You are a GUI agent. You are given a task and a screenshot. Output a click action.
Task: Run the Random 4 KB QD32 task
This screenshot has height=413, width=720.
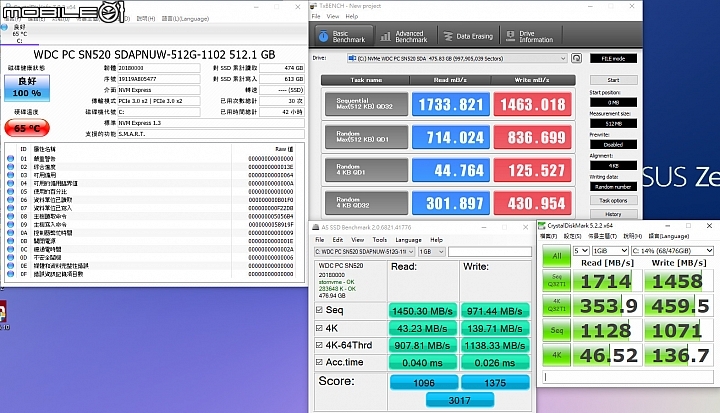[366, 203]
